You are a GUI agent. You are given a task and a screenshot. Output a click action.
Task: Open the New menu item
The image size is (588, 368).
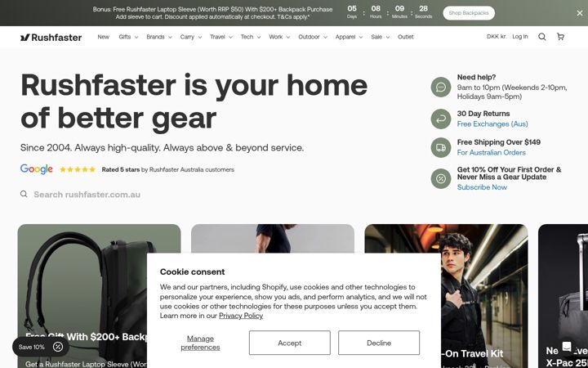(103, 37)
